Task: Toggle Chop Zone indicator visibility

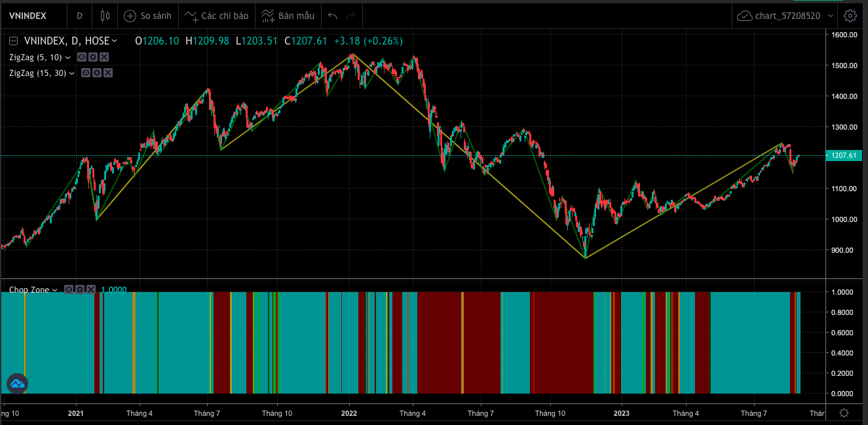Action: (70, 289)
